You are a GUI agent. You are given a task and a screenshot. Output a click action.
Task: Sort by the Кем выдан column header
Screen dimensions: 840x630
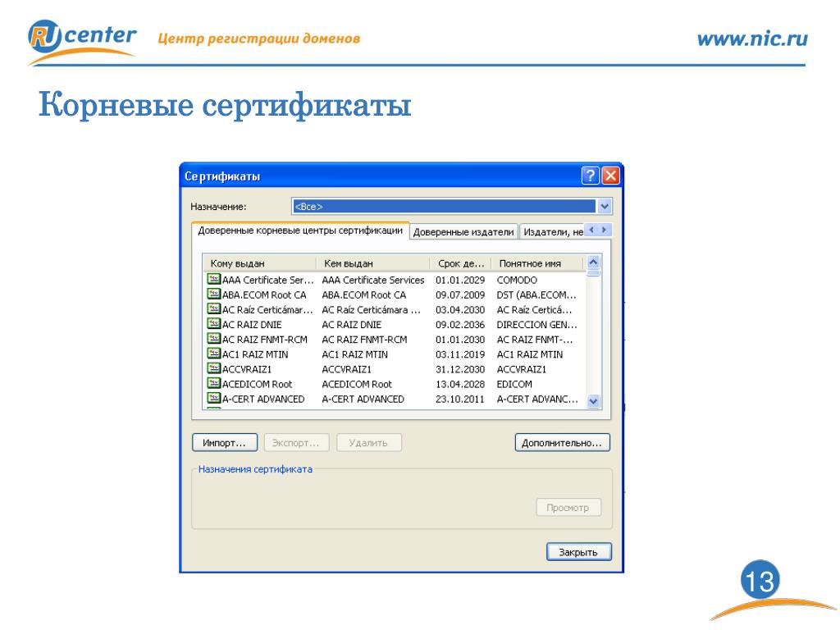[x=373, y=263]
